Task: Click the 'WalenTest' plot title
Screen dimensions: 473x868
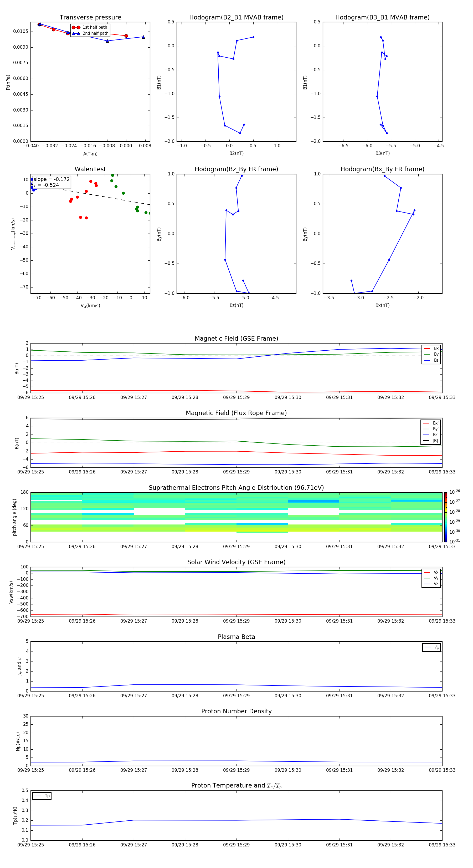Action: [90, 169]
